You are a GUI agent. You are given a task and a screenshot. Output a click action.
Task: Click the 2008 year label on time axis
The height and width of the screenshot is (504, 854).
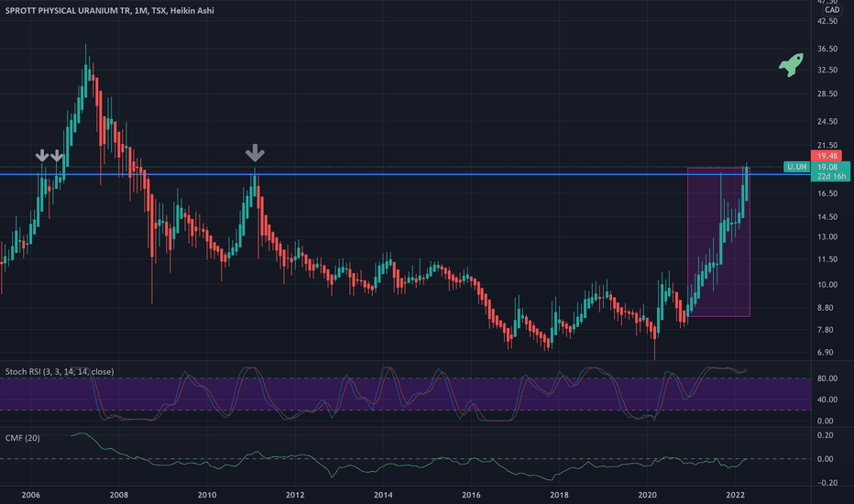[119, 495]
